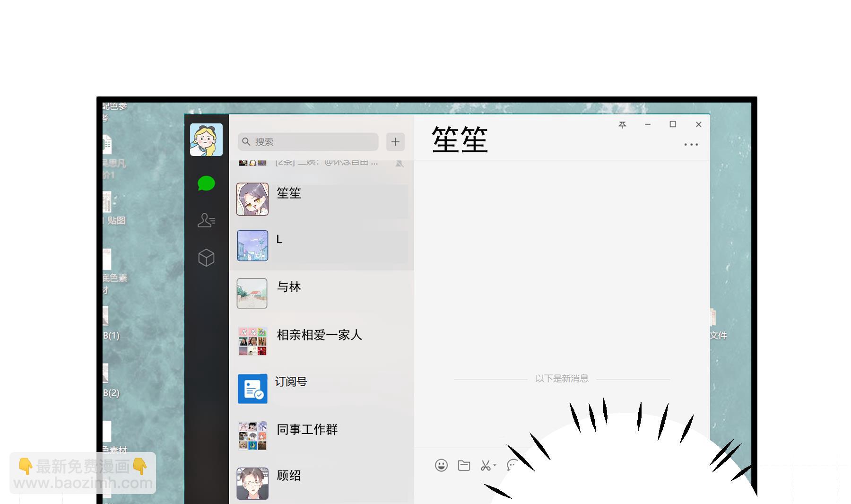
Task: Open the chat history bubble icon
Action: pos(511,465)
